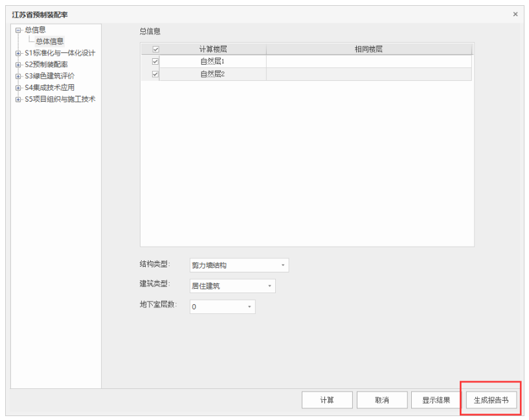Expand the S5项目组织与施工技术 node
Viewport: 529px width, 420px height.
pyautogui.click(x=18, y=100)
